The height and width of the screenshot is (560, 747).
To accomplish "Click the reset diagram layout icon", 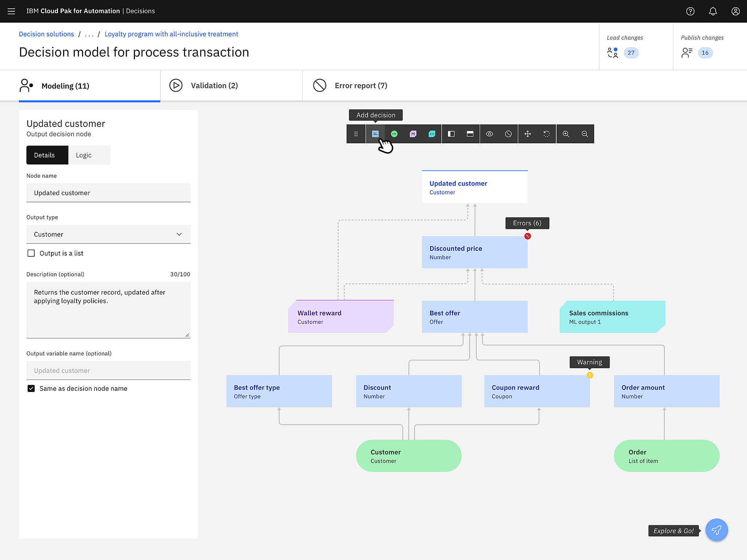I will click(x=546, y=134).
